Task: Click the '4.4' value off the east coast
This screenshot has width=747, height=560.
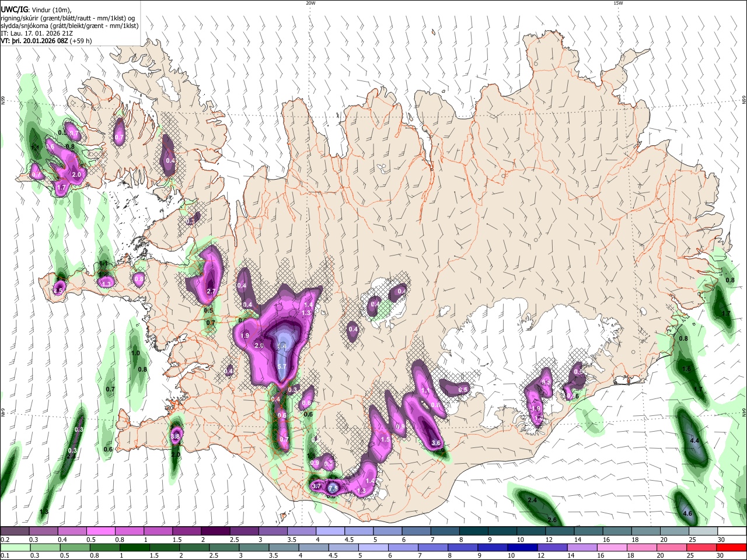Action: point(694,441)
